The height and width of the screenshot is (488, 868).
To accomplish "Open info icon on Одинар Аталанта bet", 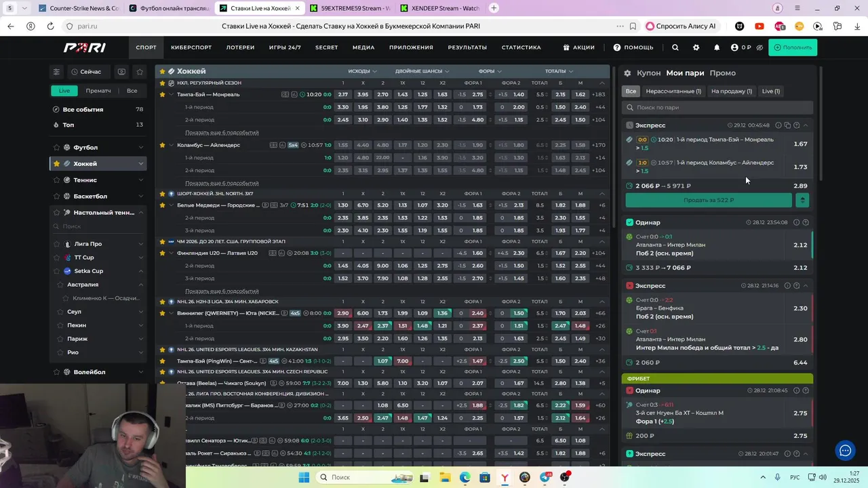I will (796, 222).
